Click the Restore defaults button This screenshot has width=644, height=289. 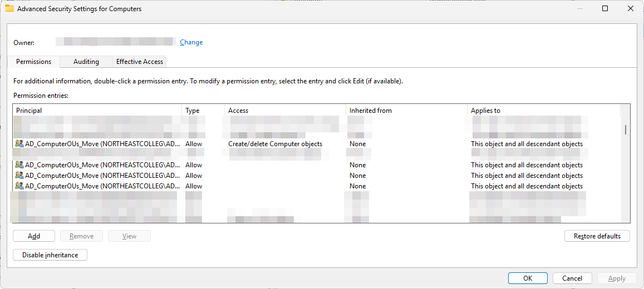[597, 236]
